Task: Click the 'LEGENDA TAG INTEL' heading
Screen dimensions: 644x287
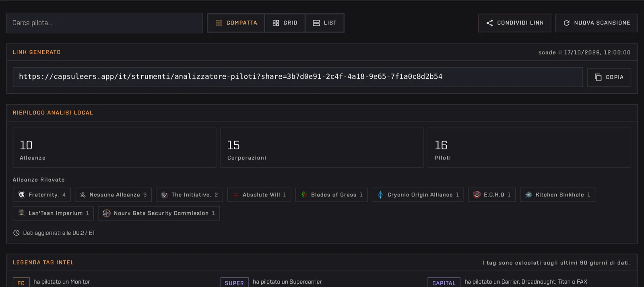Action: point(43,262)
